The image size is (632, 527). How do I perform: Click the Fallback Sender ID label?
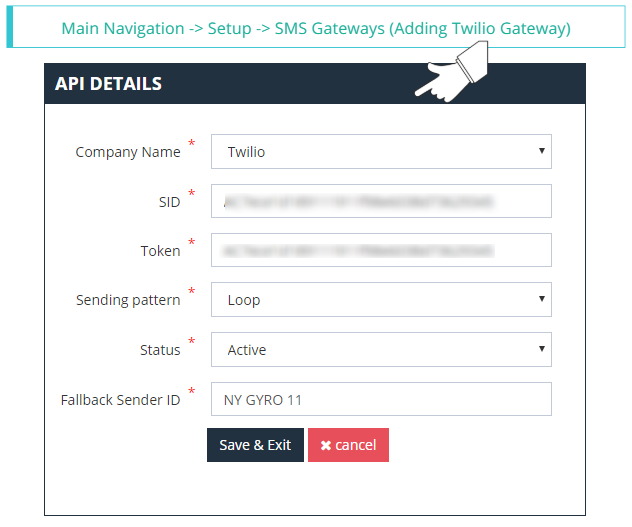point(120,400)
